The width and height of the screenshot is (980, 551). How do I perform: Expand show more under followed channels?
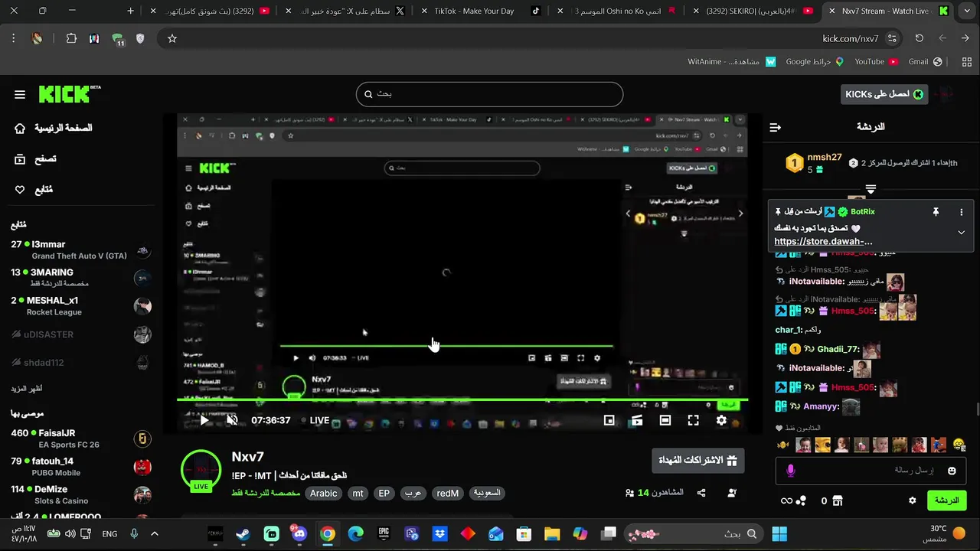[26, 389]
